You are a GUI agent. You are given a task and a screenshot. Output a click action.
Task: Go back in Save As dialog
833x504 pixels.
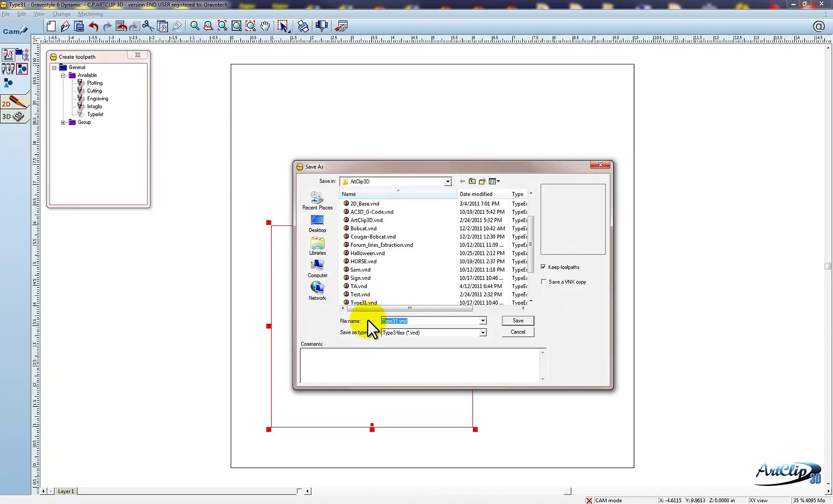tap(462, 182)
